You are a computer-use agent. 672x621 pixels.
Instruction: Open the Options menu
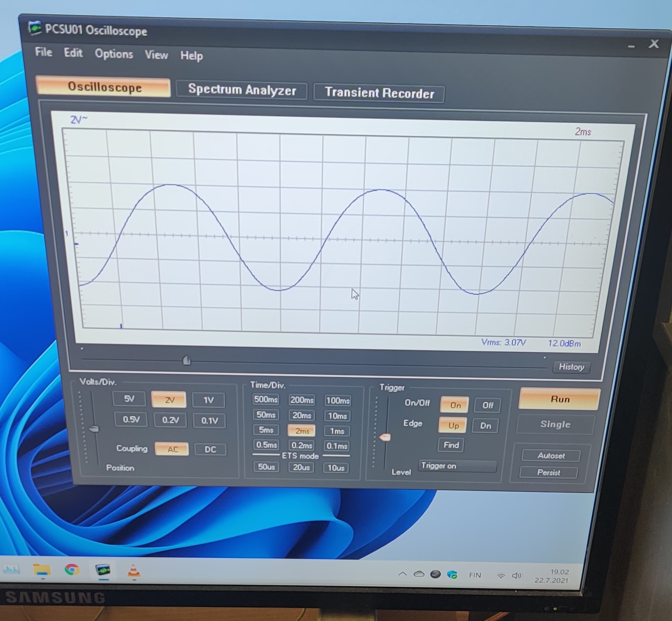tap(114, 54)
